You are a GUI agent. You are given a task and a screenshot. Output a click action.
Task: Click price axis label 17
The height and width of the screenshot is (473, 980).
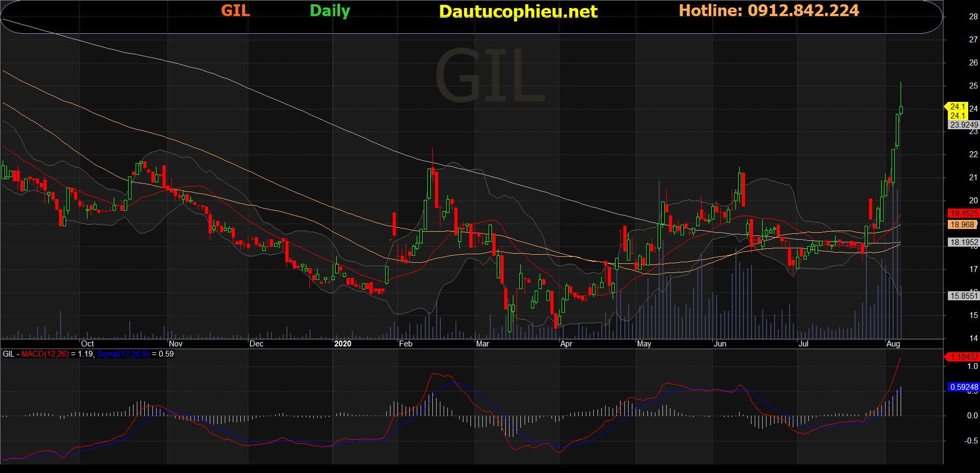[974, 269]
